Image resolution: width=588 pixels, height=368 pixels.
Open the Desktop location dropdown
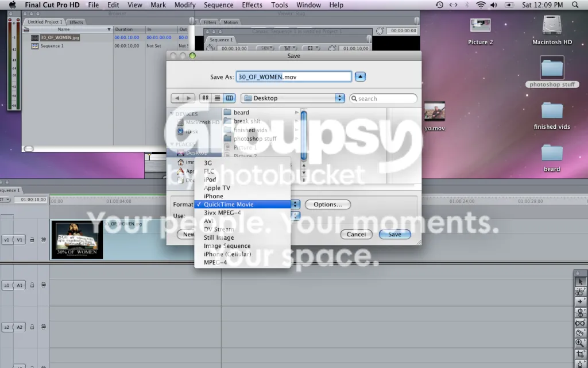292,98
